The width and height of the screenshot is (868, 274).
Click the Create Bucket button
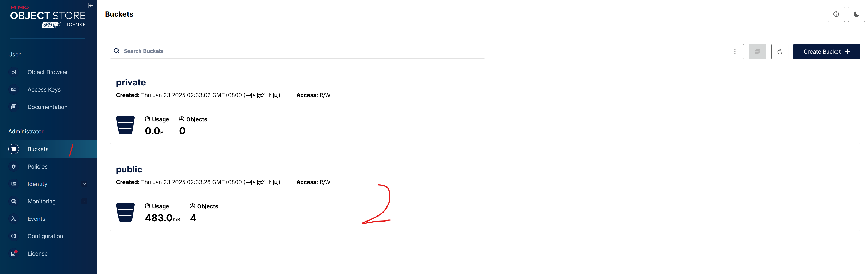tap(827, 52)
